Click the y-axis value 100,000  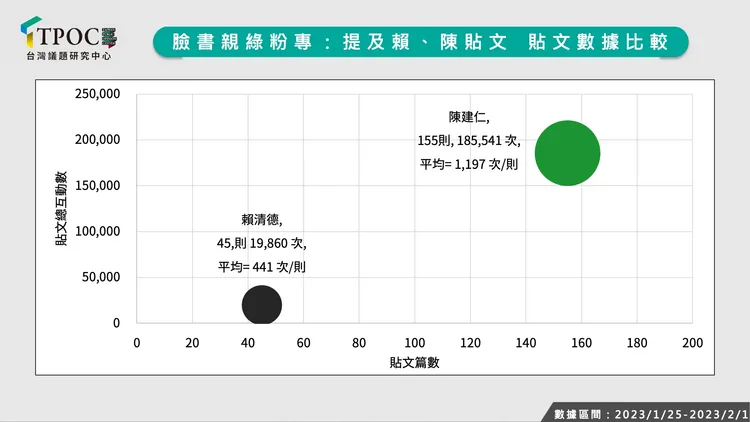pos(98,231)
